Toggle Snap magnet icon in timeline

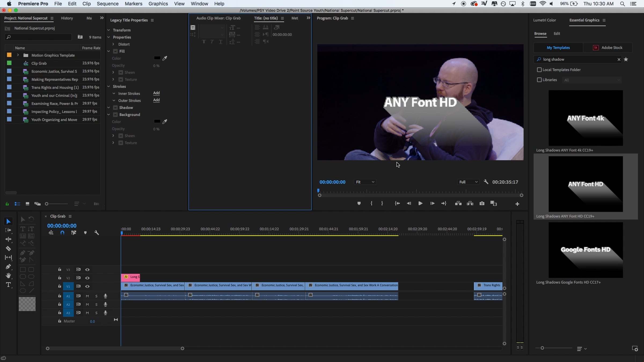[62, 233]
